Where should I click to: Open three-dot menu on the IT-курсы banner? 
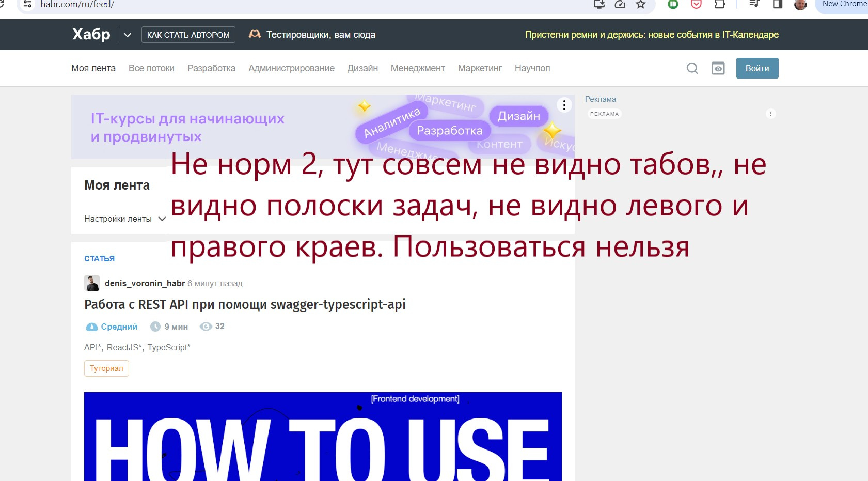point(564,105)
